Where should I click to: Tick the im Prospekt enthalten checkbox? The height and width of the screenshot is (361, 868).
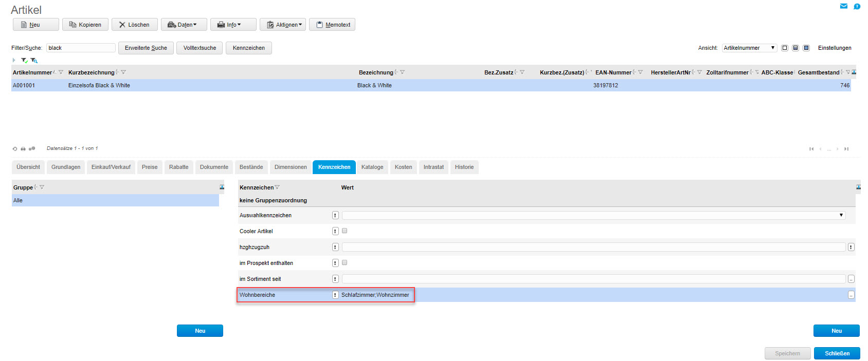[x=345, y=263]
